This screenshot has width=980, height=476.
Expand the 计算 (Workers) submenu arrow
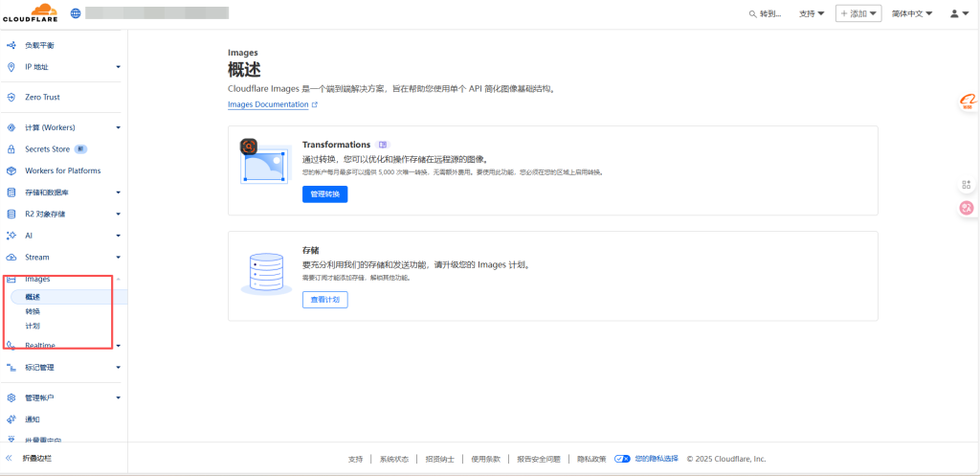118,127
